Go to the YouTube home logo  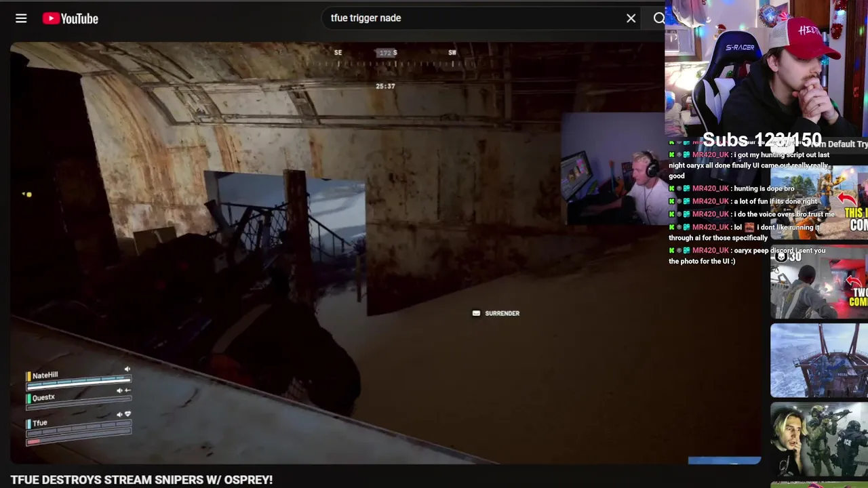point(71,18)
